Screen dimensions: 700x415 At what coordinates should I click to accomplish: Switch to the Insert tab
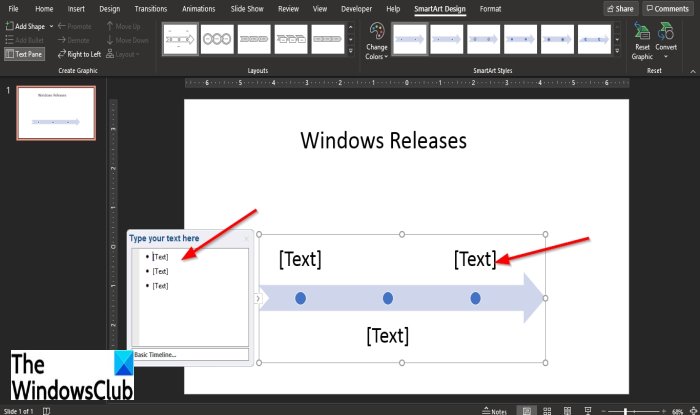[x=76, y=8]
